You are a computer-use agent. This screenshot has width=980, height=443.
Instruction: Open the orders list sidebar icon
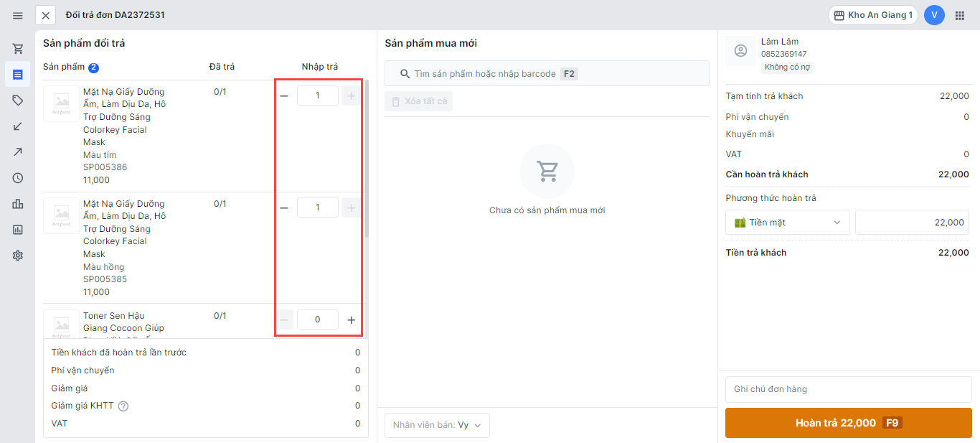click(x=18, y=75)
